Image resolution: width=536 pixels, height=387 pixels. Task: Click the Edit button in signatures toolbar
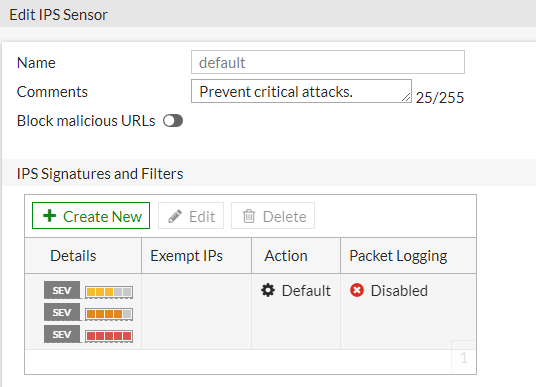pos(191,216)
